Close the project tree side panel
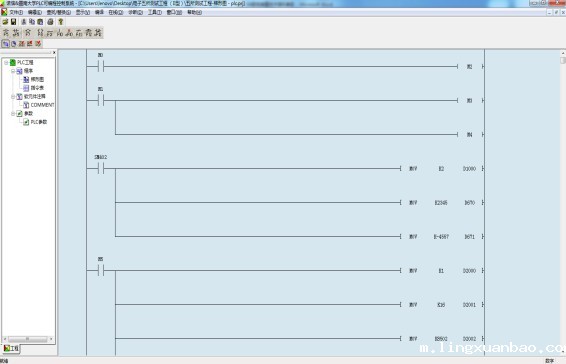Viewport: 566px width, 364px height. (x=54, y=53)
